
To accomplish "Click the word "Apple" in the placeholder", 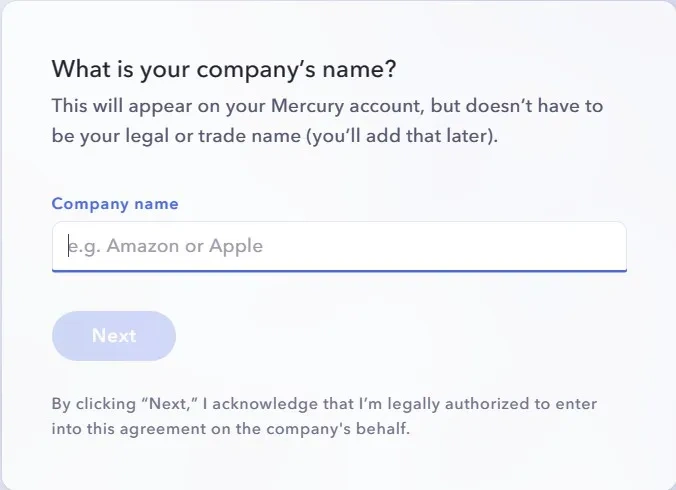I will [x=236, y=246].
